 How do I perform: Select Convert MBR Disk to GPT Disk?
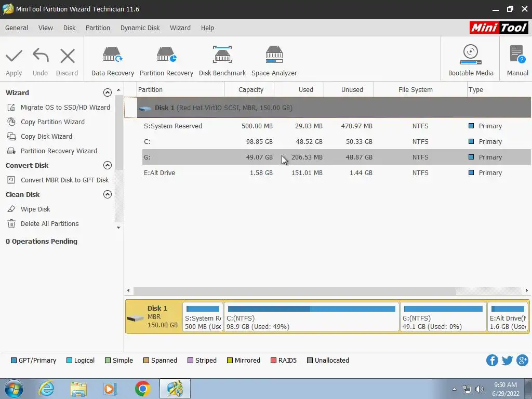[x=65, y=180]
